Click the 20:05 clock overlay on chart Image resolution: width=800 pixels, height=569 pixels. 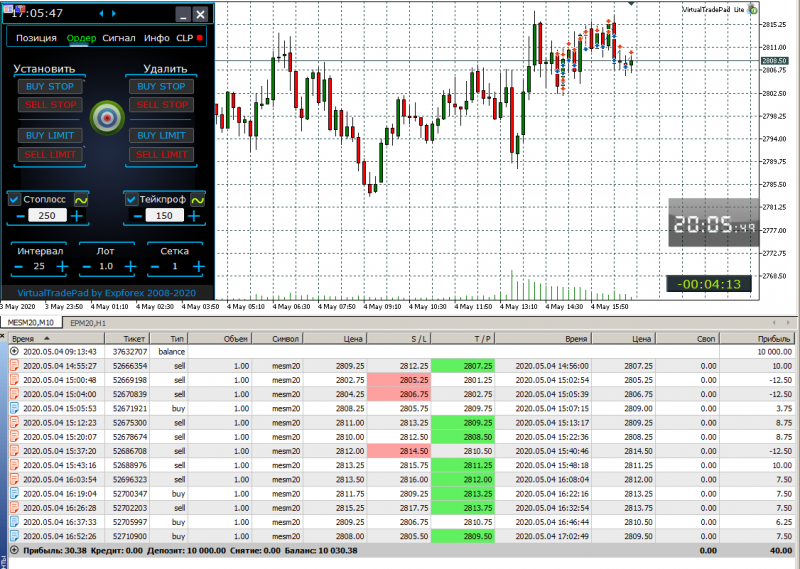point(714,223)
